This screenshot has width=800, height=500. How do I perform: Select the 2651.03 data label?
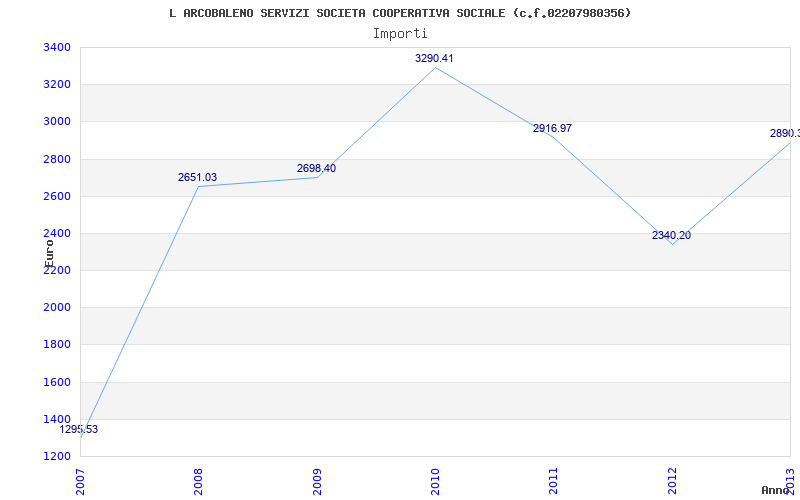[197, 178]
